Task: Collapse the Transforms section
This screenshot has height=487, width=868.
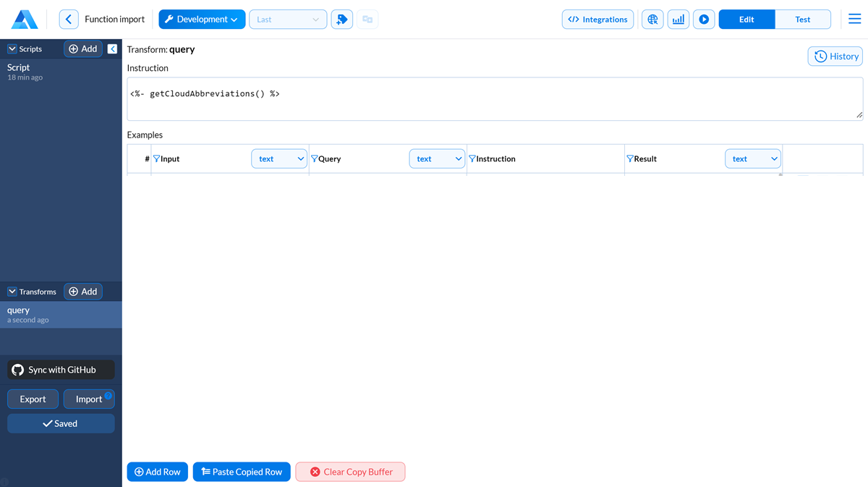Action: pos(12,292)
